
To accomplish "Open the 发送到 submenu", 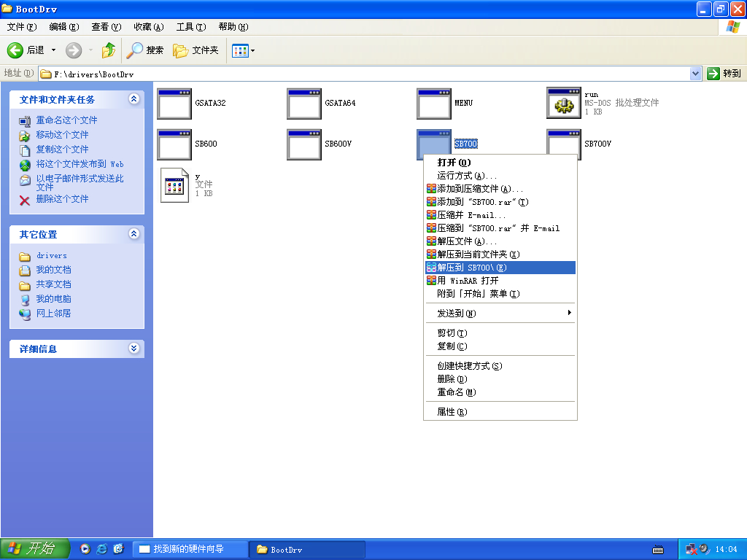I will coord(457,314).
